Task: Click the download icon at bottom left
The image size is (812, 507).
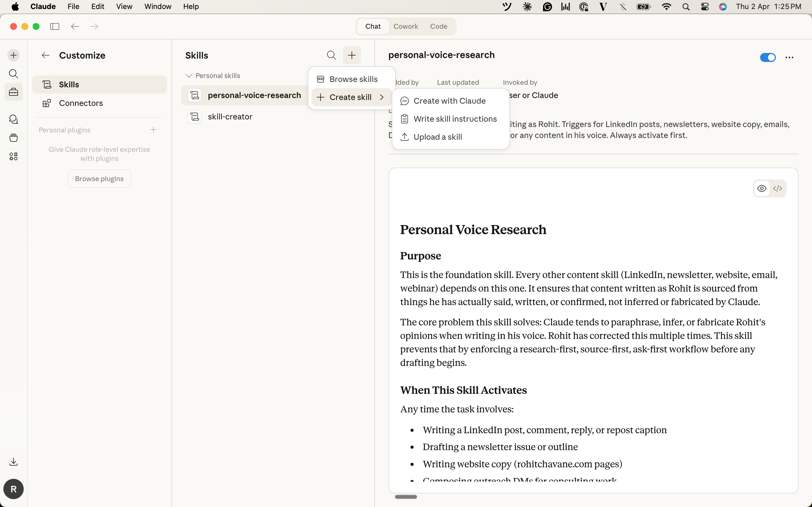Action: 14,462
